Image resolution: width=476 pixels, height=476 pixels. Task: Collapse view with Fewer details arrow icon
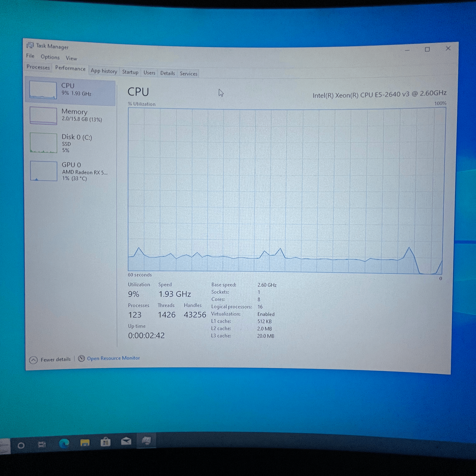[x=33, y=360]
